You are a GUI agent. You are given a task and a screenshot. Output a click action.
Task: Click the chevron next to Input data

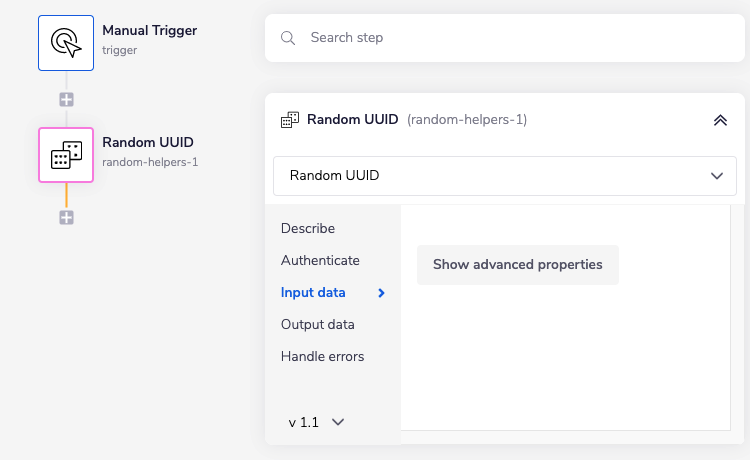(381, 293)
